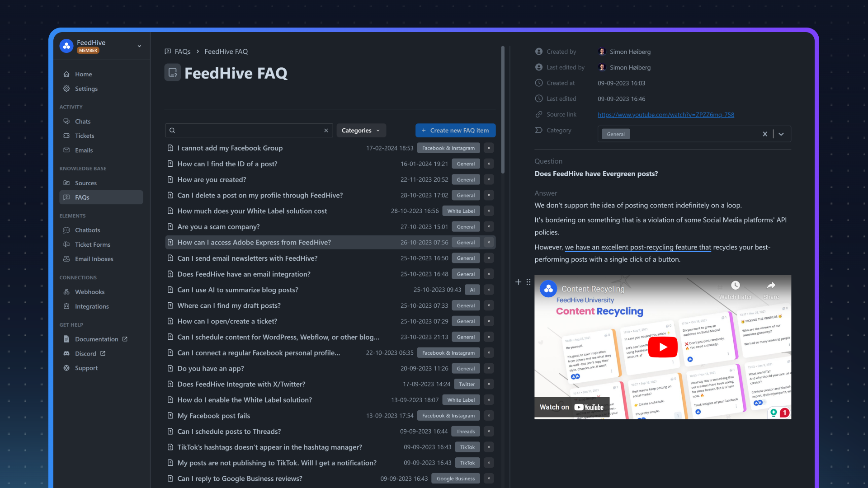The width and height of the screenshot is (868, 488).
Task: Delete 'My Facebook post fails' item
Action: 489,416
